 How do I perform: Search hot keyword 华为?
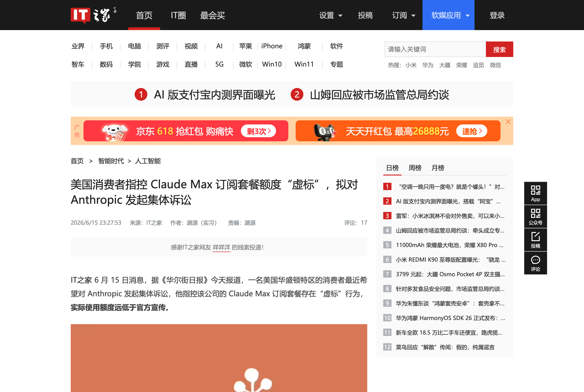(x=428, y=65)
